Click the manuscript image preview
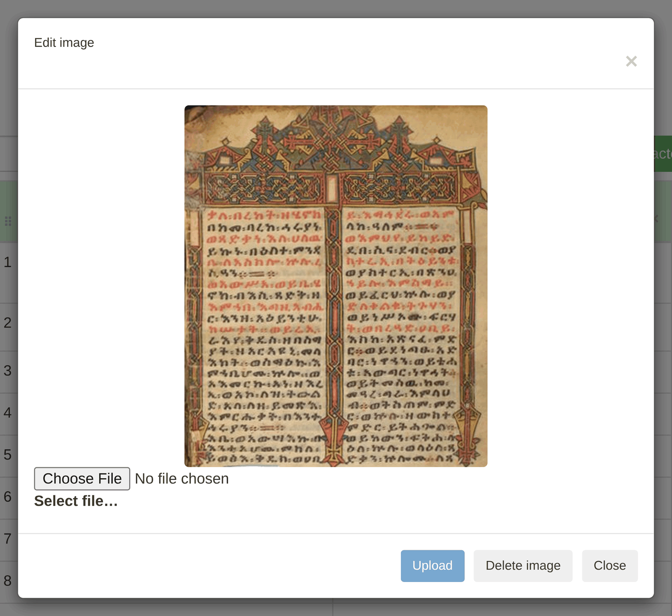Viewport: 672px width, 616px height. click(336, 286)
